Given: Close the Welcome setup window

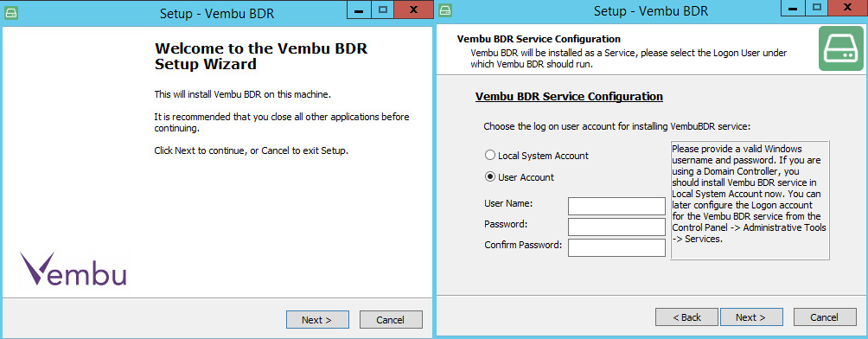Looking at the screenshot, I should 413,10.
